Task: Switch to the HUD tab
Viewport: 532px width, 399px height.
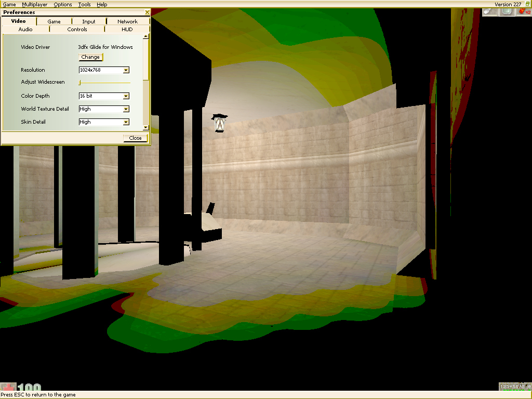Action: [x=127, y=29]
